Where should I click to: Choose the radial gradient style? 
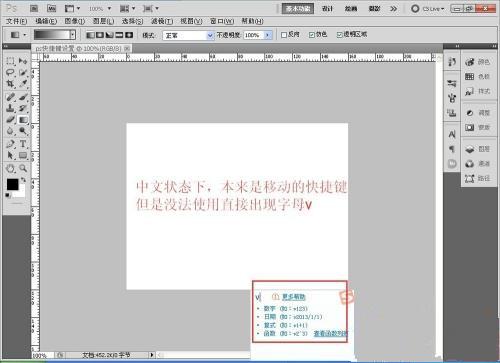100,35
